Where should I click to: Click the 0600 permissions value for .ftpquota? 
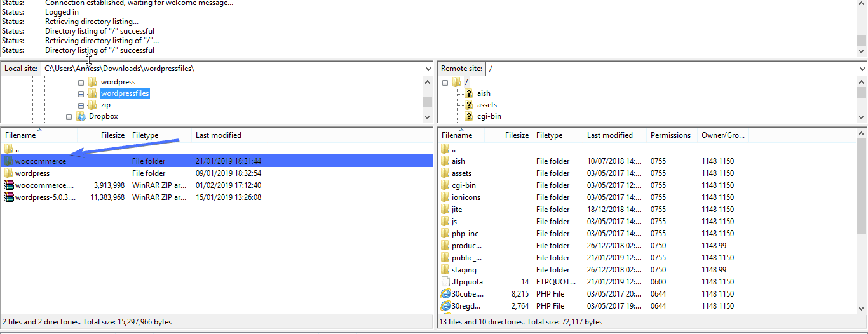[x=658, y=282]
